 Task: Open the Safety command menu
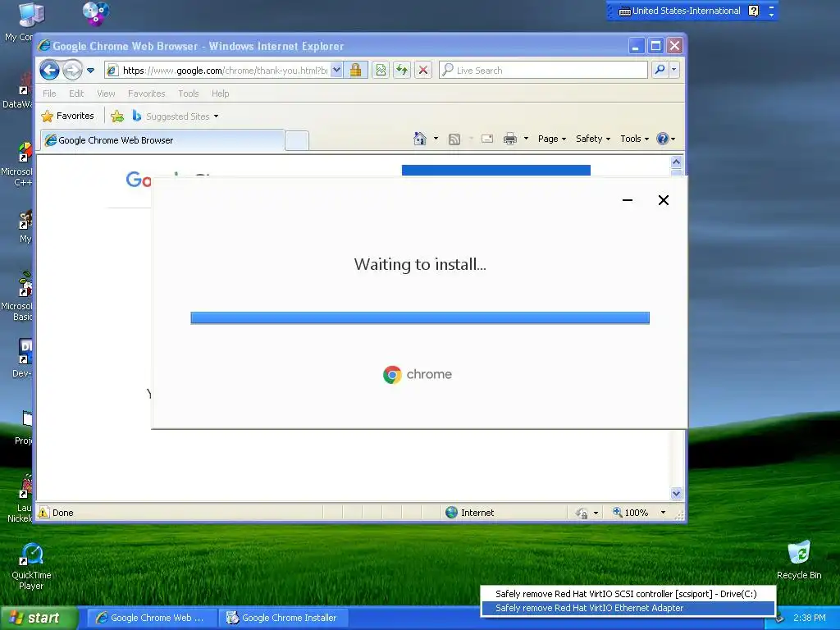(x=593, y=139)
